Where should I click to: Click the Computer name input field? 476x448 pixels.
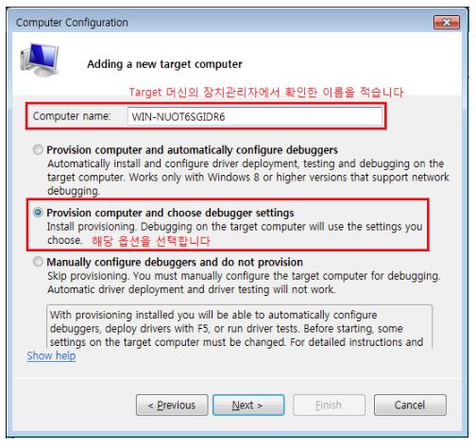(x=255, y=116)
